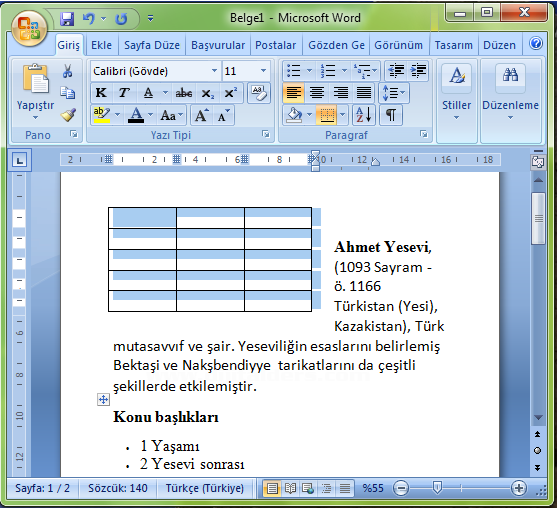Shrink font size with small A
Viewport: 557px width, 508px height.
click(x=224, y=115)
